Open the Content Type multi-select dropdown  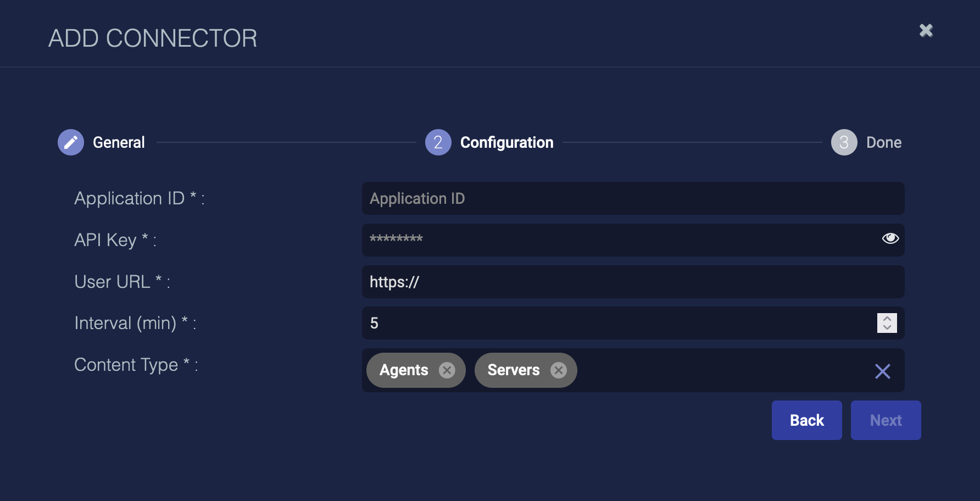714,370
